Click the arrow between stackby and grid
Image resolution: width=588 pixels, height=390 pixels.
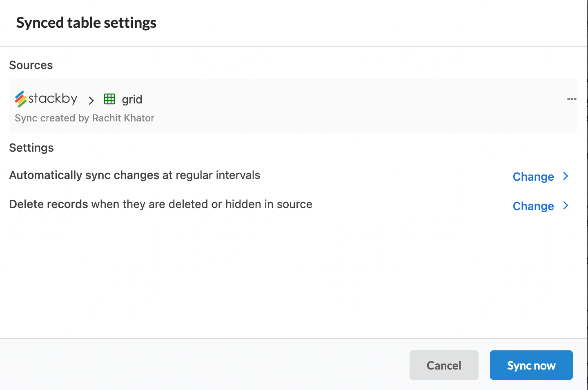click(x=91, y=100)
